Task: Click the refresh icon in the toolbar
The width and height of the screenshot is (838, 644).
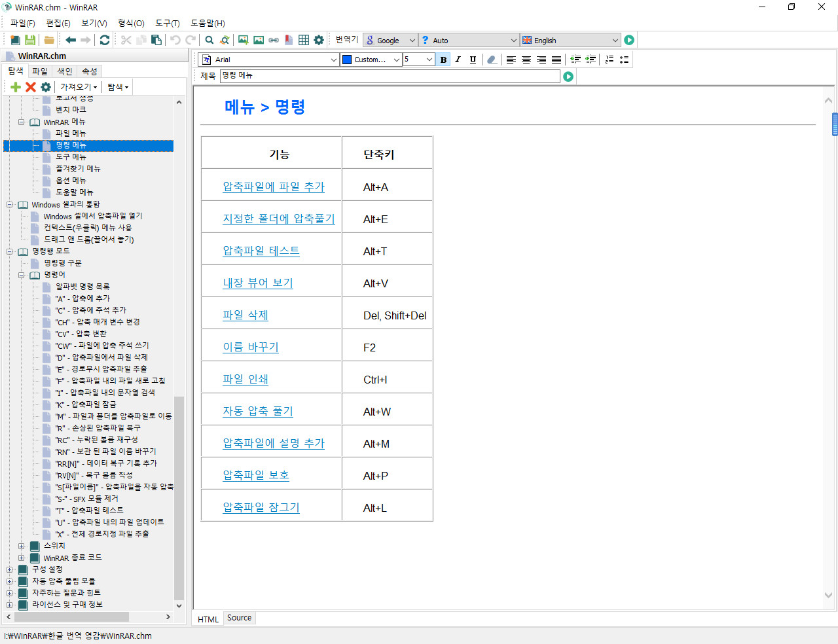Action: point(105,40)
